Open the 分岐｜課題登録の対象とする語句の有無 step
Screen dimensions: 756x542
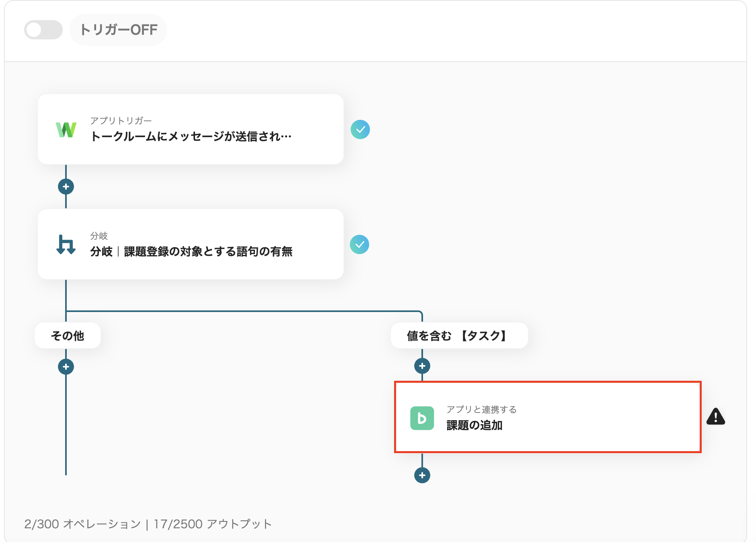tap(191, 252)
